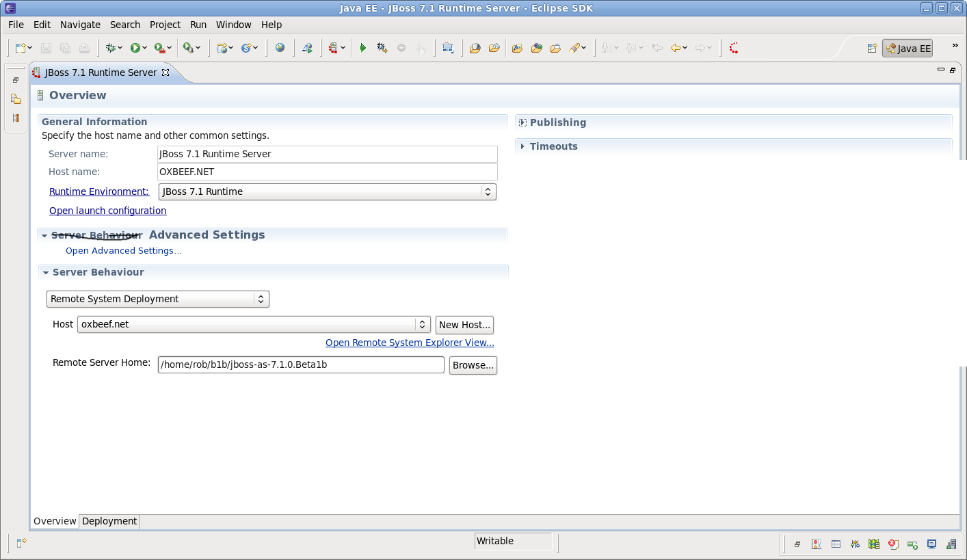Click the Host name field

[x=328, y=172]
